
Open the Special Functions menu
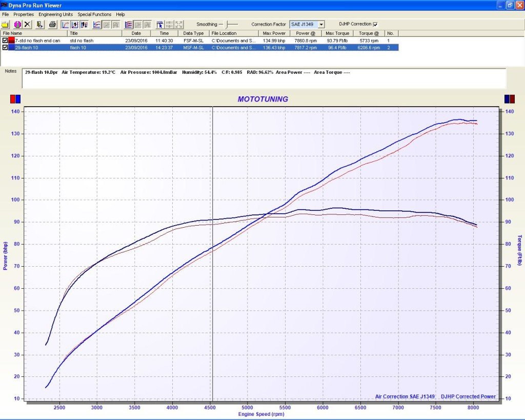tap(95, 14)
